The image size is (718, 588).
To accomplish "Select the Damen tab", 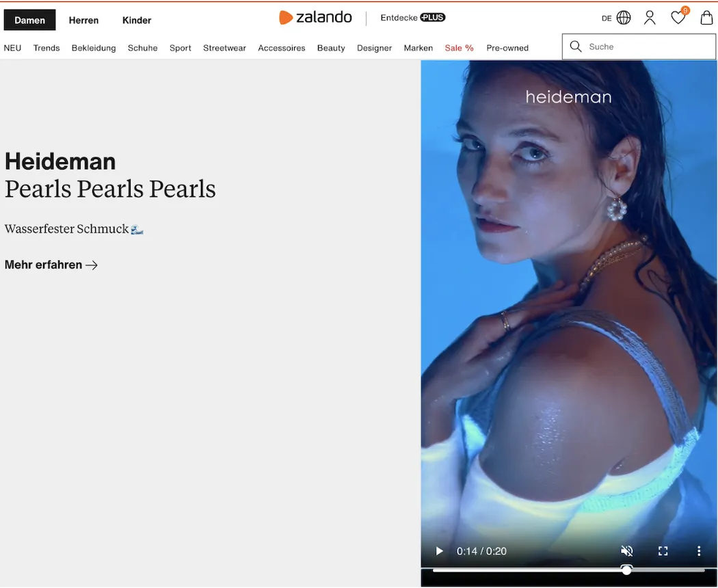I will pyautogui.click(x=30, y=20).
